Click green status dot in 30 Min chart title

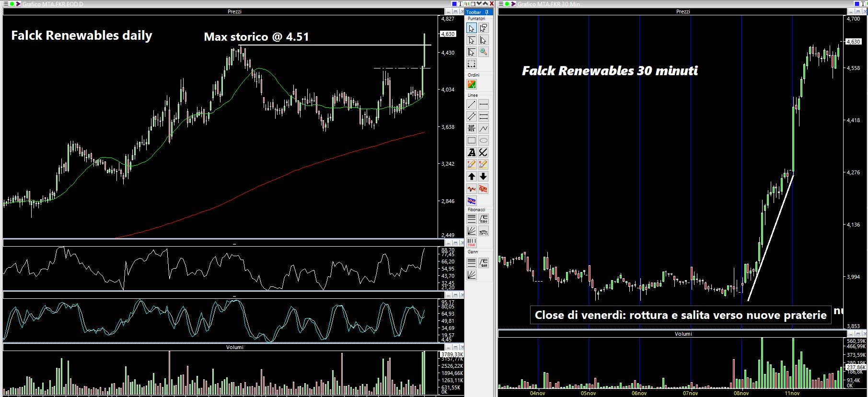point(507,4)
